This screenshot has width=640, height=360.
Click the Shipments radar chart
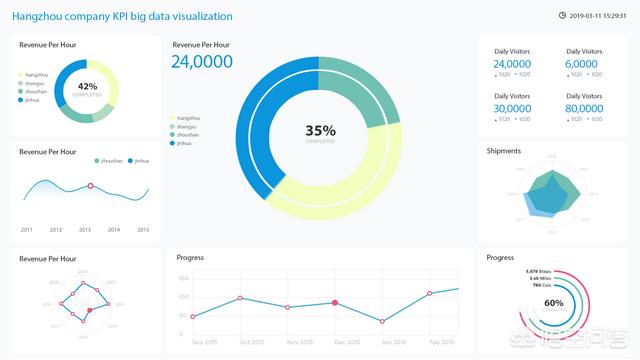(x=552, y=194)
